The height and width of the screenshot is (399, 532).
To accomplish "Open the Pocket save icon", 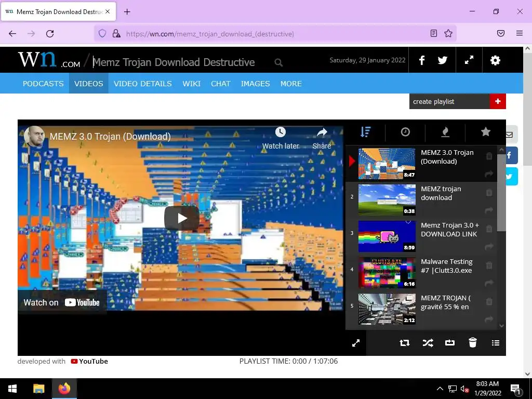I will coord(501,33).
